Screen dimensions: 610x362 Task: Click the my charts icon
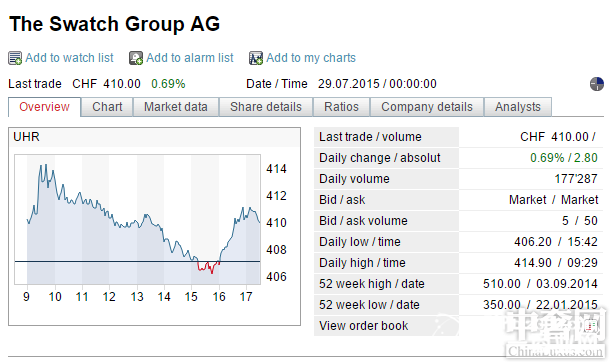(x=256, y=58)
